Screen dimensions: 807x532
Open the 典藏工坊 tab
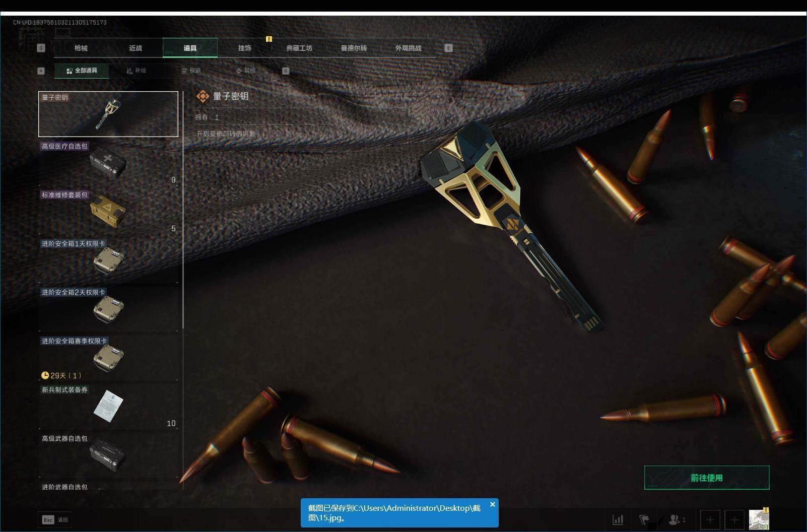tap(299, 48)
